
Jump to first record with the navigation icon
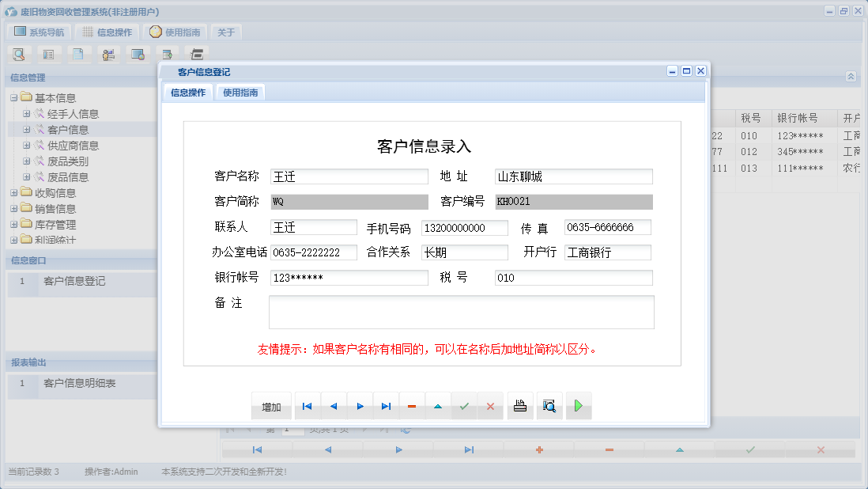[x=308, y=405]
